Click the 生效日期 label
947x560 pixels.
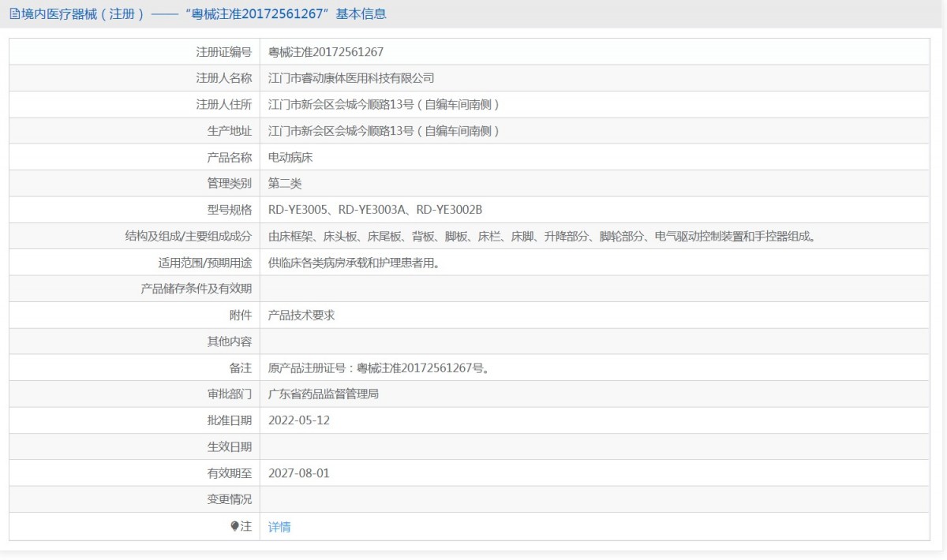(229, 446)
